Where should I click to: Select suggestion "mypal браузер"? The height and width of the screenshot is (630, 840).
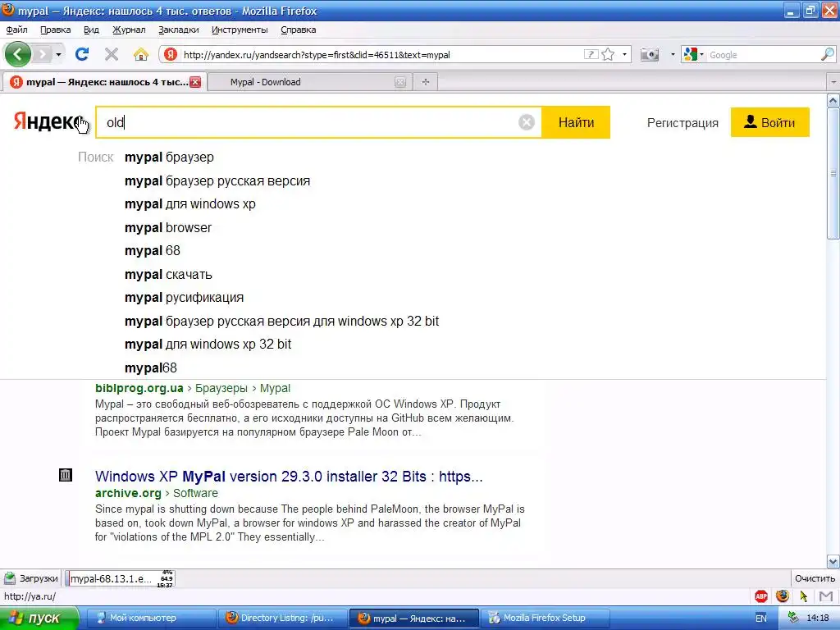(169, 157)
